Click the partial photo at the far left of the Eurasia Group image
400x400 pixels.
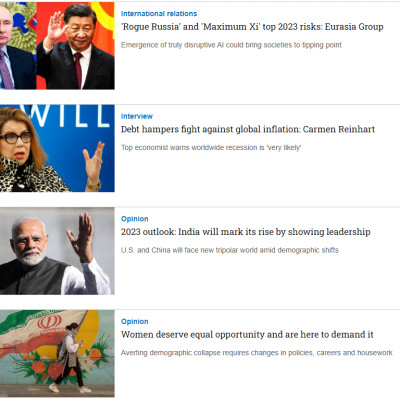pyautogui.click(x=18, y=46)
